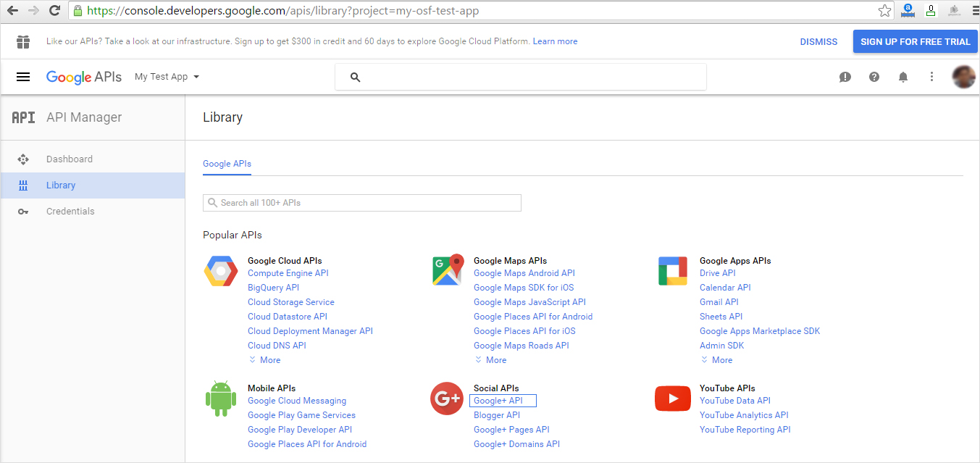Image resolution: width=980 pixels, height=463 pixels.
Task: Open the help question mark icon
Action: pos(874,77)
